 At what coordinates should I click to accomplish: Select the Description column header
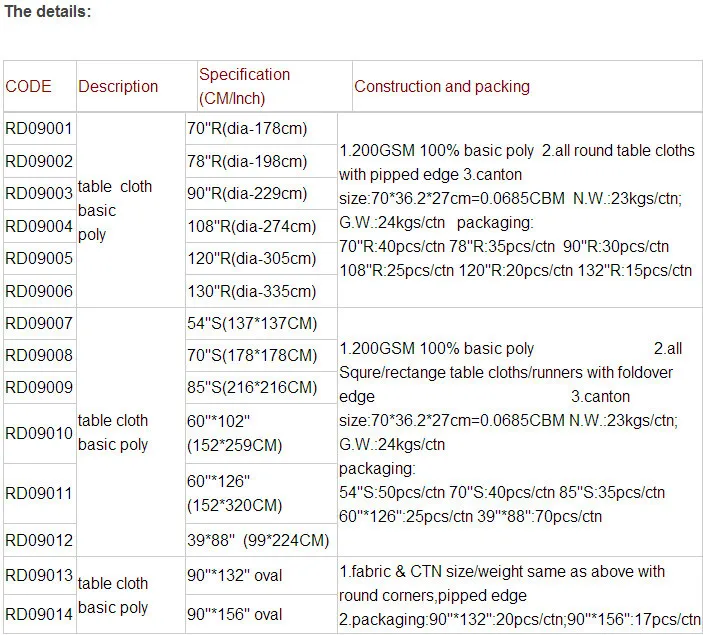click(x=118, y=87)
